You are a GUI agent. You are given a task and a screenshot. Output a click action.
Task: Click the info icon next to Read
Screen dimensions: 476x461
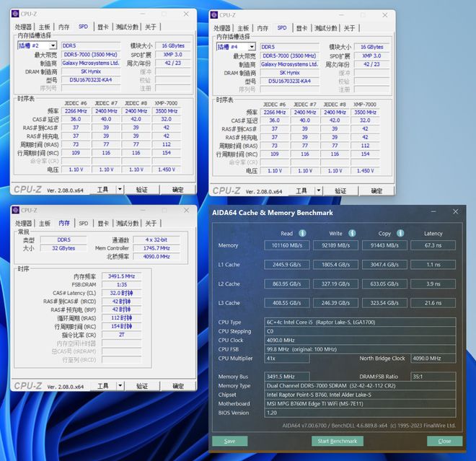302,233
